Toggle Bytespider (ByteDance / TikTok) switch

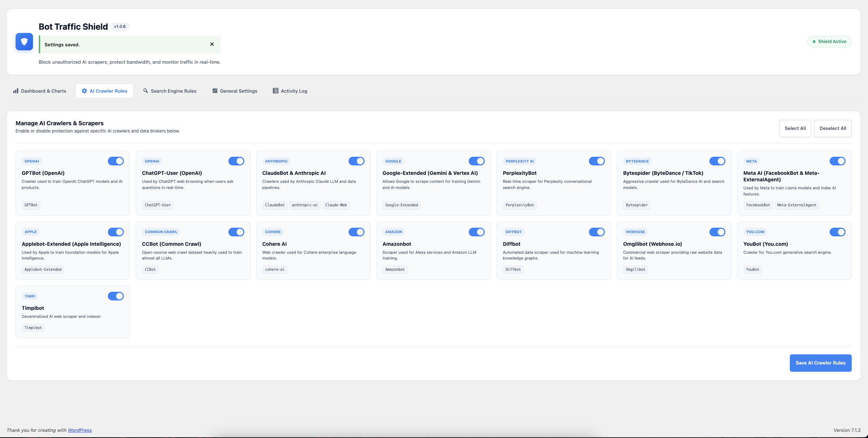717,161
